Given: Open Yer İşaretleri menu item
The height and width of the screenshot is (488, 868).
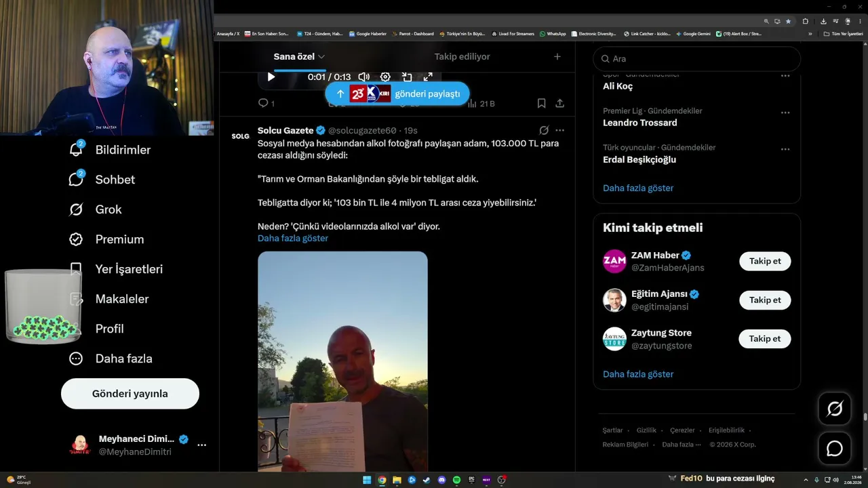Looking at the screenshot, I should point(117,269).
